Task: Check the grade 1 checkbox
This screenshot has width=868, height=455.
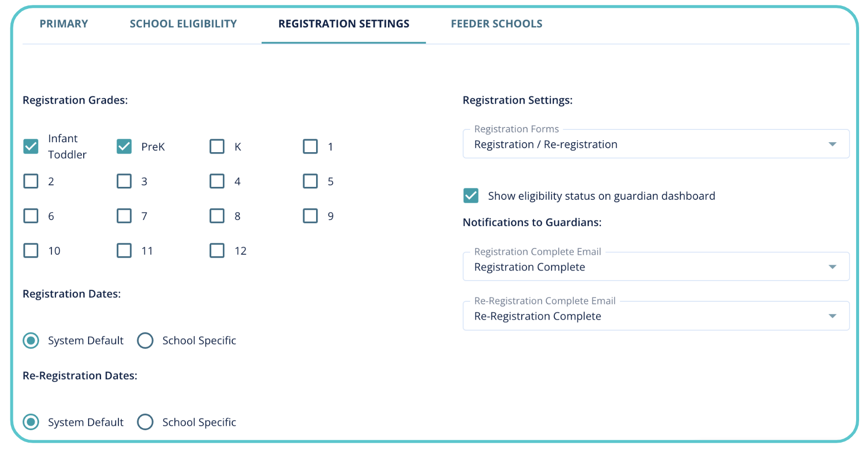Action: (310, 147)
